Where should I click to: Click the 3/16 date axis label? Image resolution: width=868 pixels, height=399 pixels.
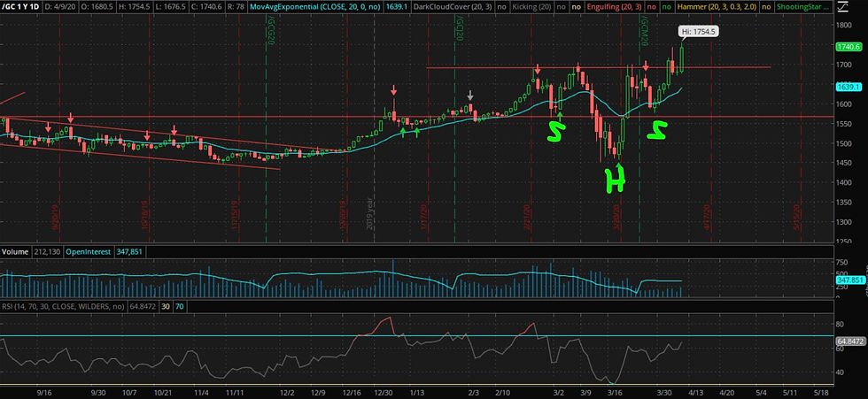(616, 393)
